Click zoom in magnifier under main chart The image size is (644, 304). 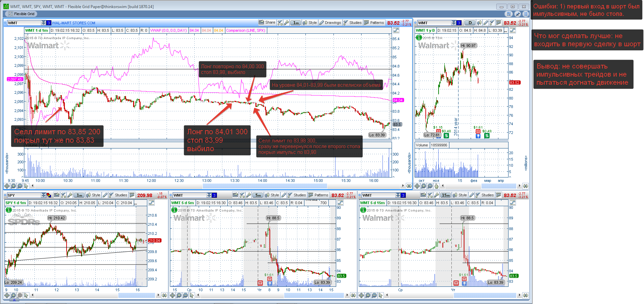[x=13, y=186]
